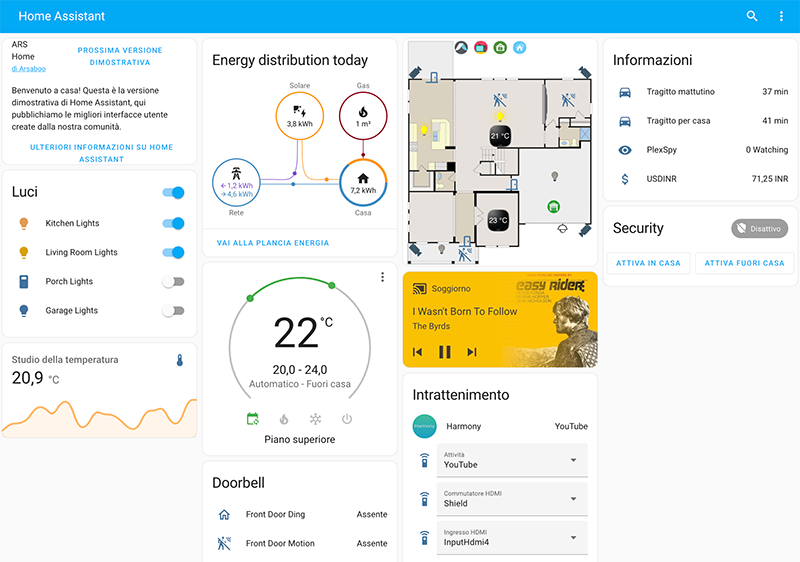Click the Garage Lights bulb icon
This screenshot has width=800, height=562.
point(23,311)
